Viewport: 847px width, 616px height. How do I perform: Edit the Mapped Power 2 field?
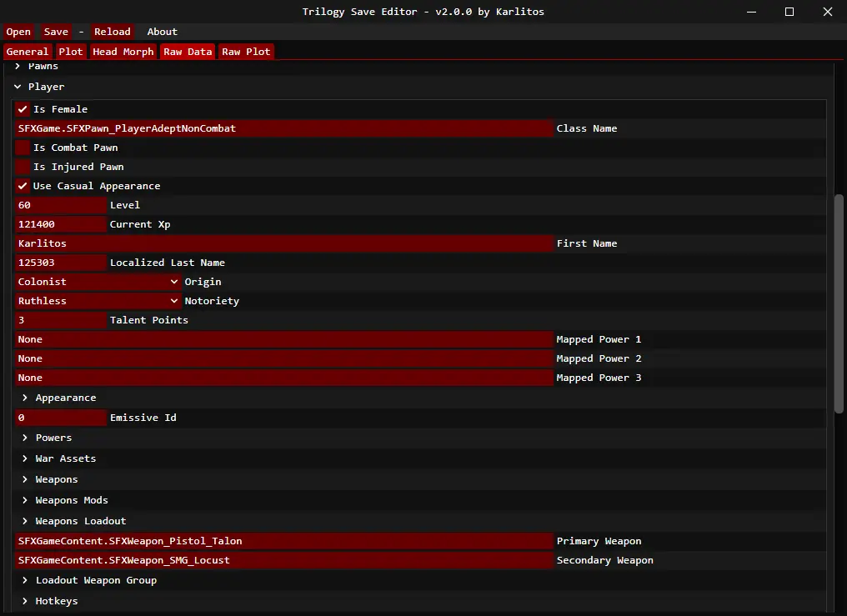(284, 358)
